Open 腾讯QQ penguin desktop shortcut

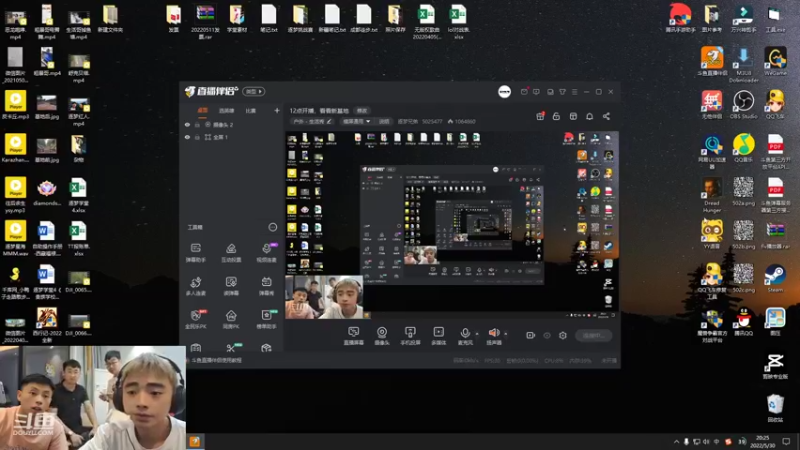pyautogui.click(x=743, y=322)
